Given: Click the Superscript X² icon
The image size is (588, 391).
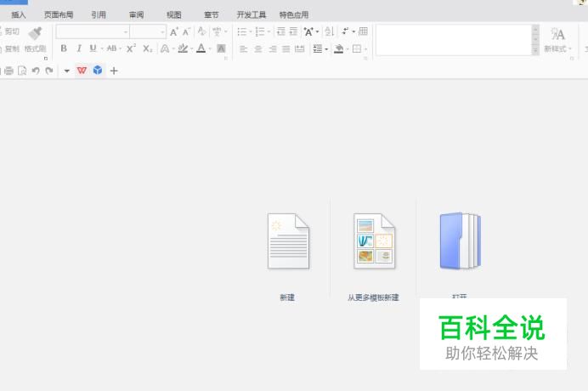Looking at the screenshot, I should pyautogui.click(x=131, y=48).
